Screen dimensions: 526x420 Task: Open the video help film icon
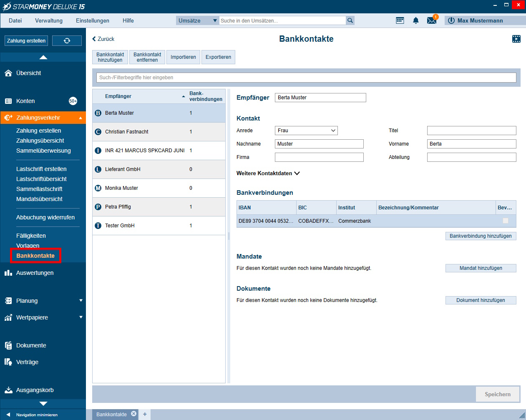coord(516,39)
